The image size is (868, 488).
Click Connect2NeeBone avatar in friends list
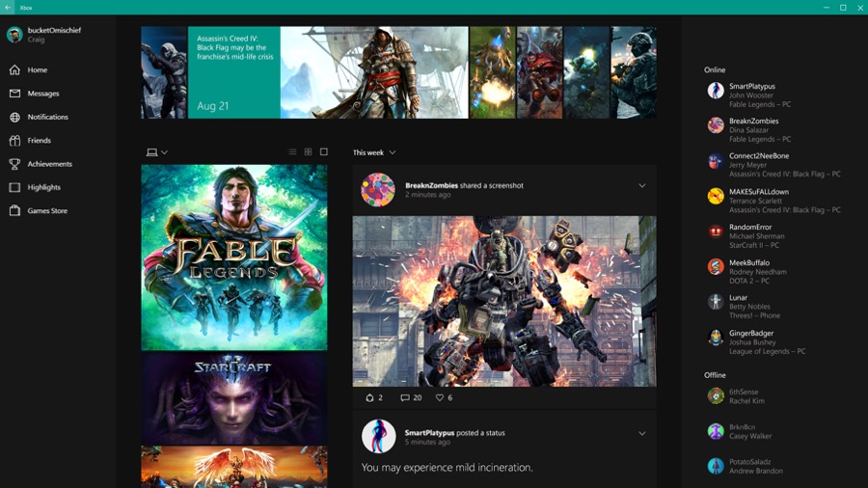[716, 161]
